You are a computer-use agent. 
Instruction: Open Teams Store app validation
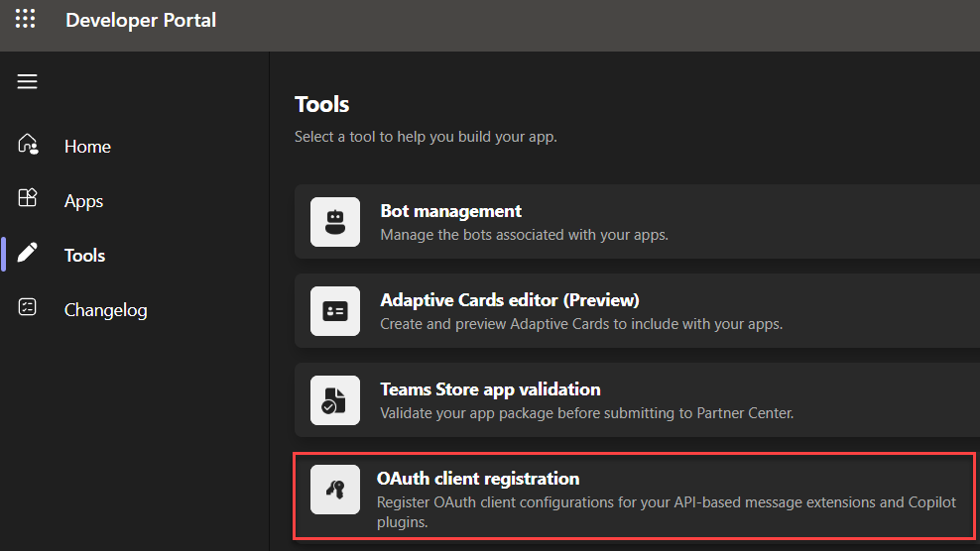click(637, 399)
